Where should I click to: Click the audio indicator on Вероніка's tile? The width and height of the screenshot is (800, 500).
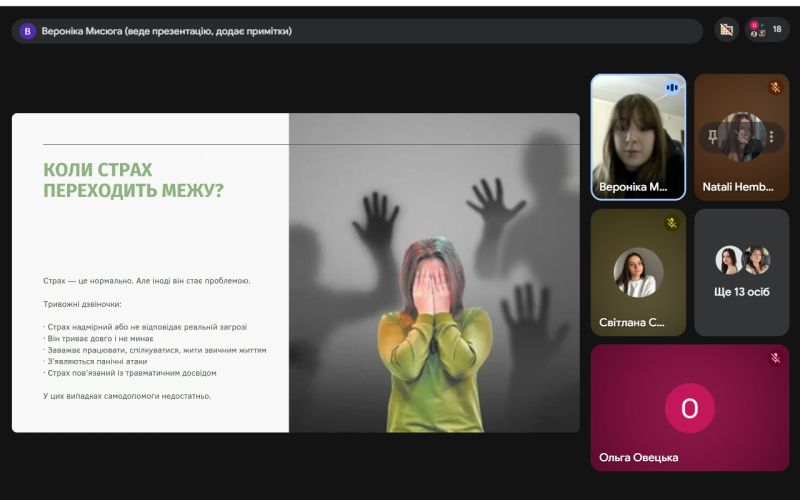pos(672,88)
